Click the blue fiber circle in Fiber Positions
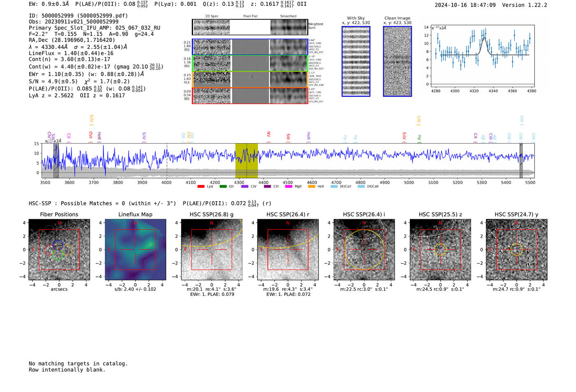Viewport: 576px width, 392px height. (x=58, y=245)
